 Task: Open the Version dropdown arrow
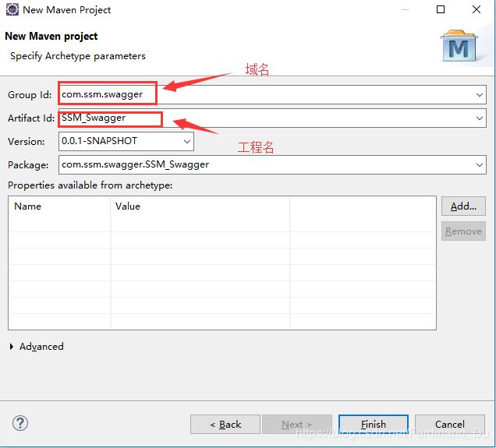(187, 142)
